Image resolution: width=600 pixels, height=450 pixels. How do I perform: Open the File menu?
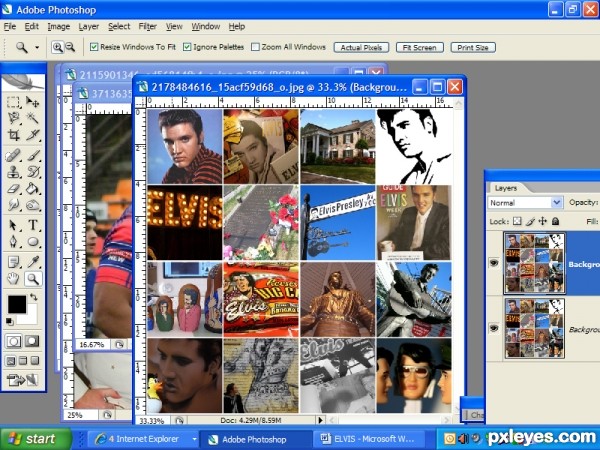click(x=10, y=26)
